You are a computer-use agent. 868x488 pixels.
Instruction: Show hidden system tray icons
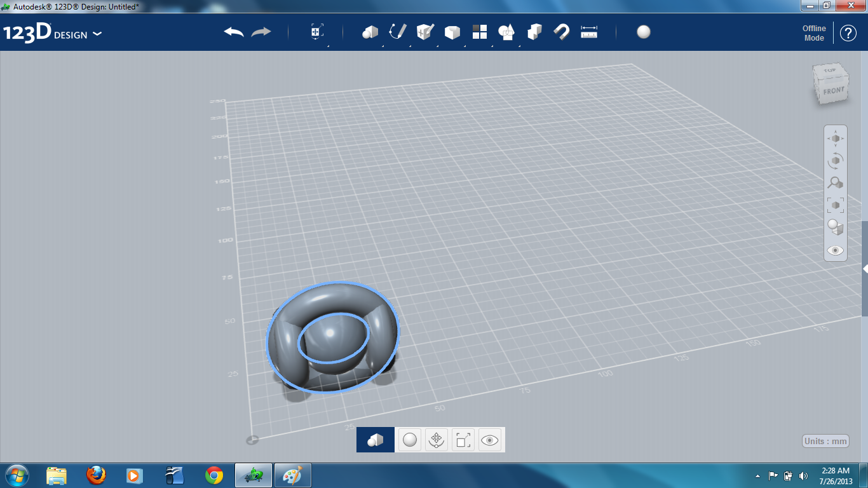pos(757,476)
